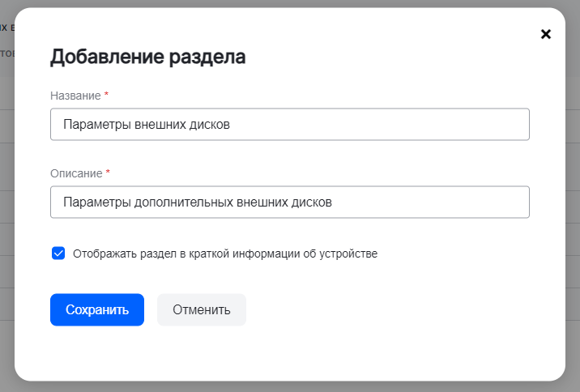Click the Сохранить button
This screenshot has width=580, height=392.
click(97, 309)
